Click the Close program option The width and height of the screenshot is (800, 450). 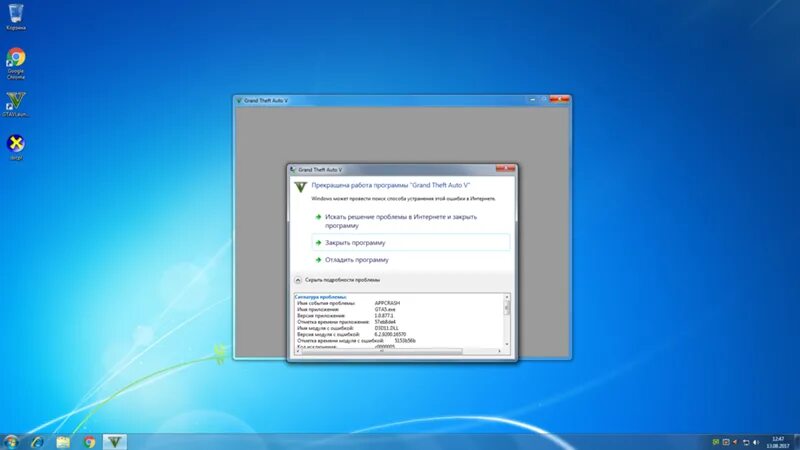click(x=411, y=242)
